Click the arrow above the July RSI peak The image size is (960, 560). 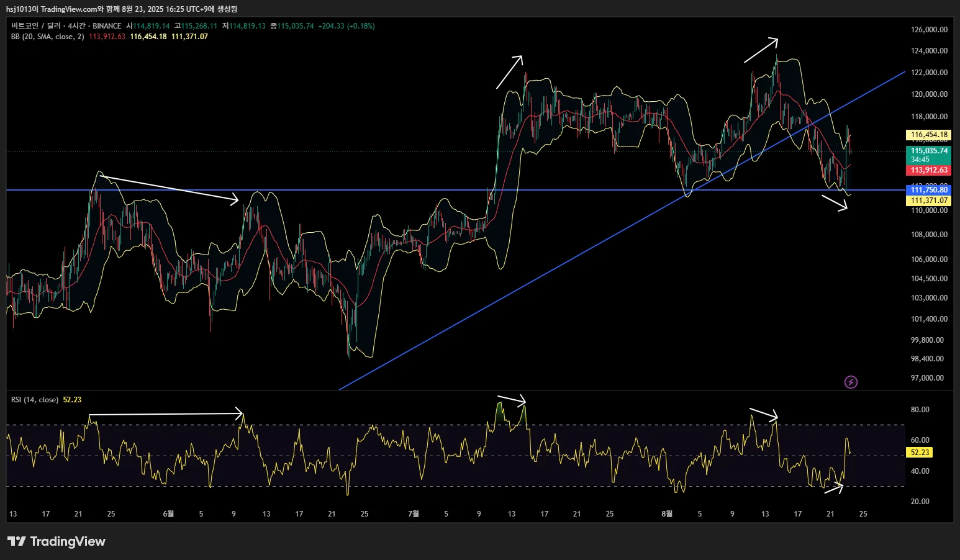click(512, 399)
